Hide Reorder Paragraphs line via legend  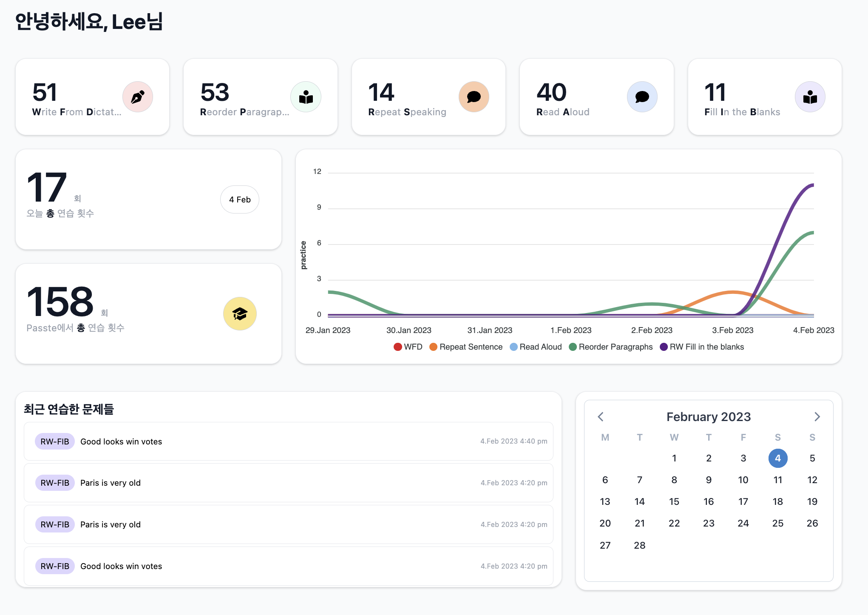point(610,347)
